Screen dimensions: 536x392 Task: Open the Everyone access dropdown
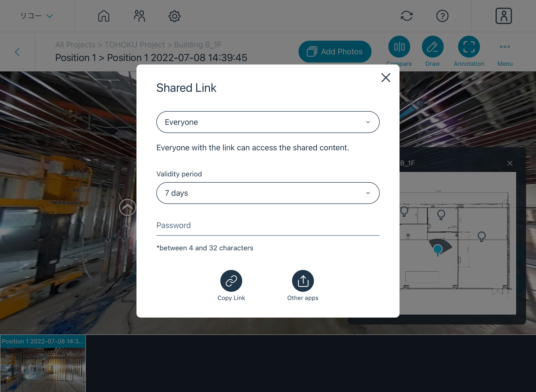click(268, 122)
